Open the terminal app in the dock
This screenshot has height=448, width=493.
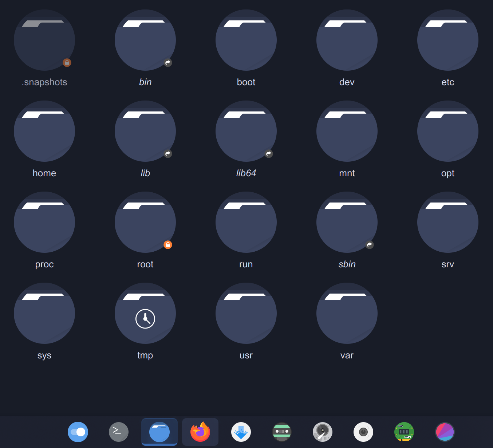pyautogui.click(x=118, y=432)
